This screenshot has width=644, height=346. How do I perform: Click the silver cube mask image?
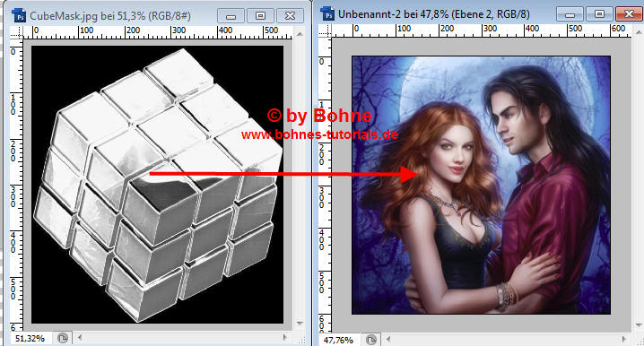tap(158, 184)
